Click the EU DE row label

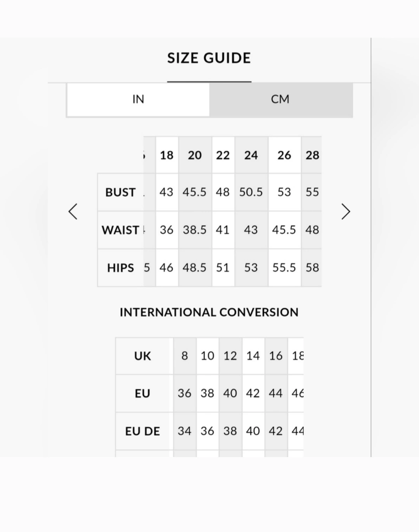(x=142, y=431)
